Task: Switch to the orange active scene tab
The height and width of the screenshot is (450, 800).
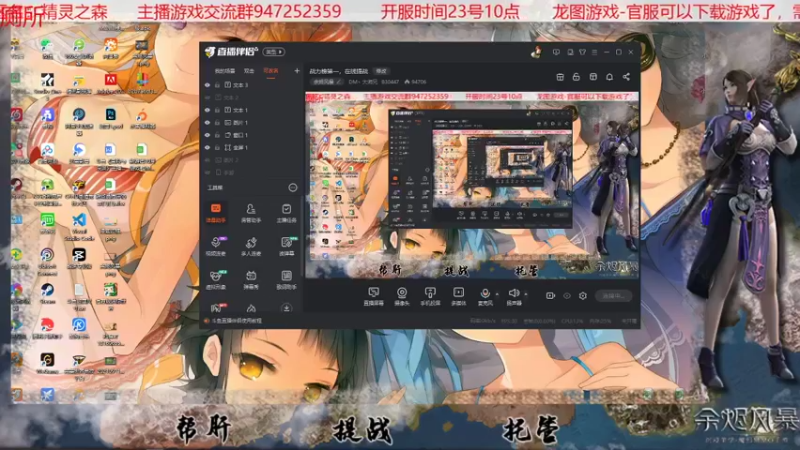Action: 271,71
